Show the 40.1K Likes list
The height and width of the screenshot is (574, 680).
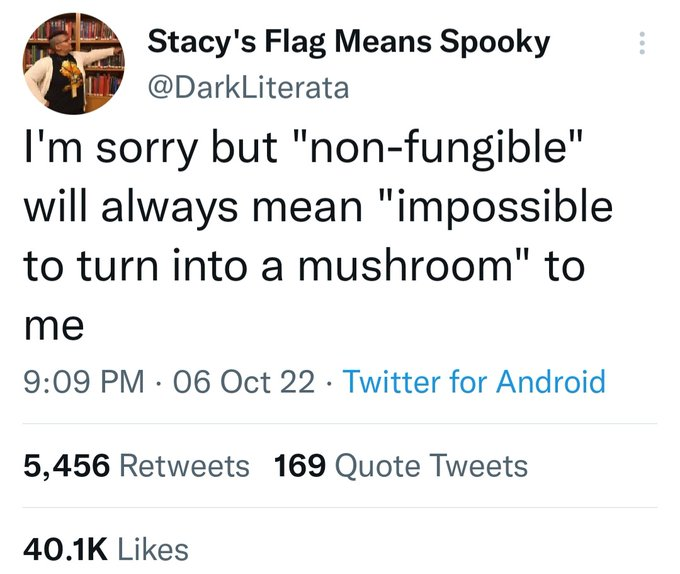click(105, 548)
